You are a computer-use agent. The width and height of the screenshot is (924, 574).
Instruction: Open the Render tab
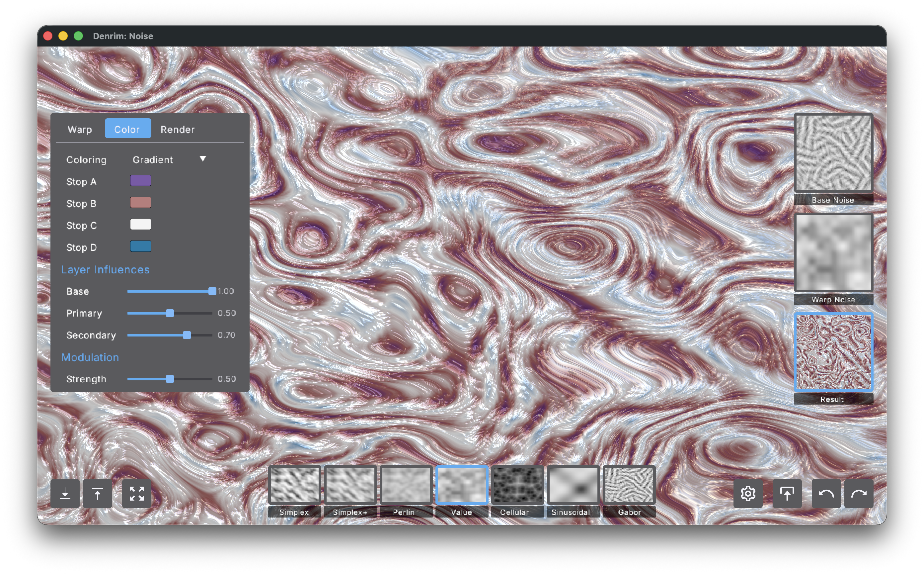(x=178, y=129)
